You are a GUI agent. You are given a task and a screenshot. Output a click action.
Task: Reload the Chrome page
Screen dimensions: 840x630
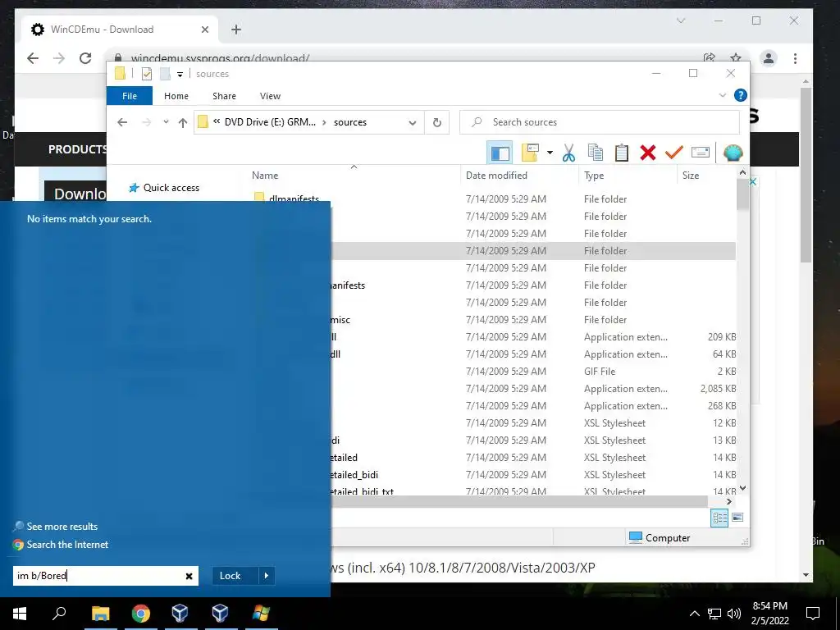tap(85, 58)
